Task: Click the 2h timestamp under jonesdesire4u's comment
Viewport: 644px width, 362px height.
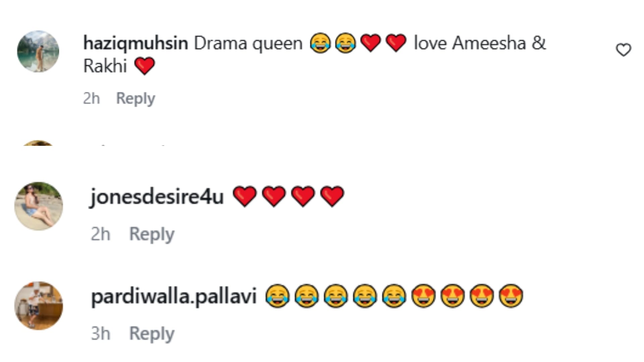Action: pos(100,234)
